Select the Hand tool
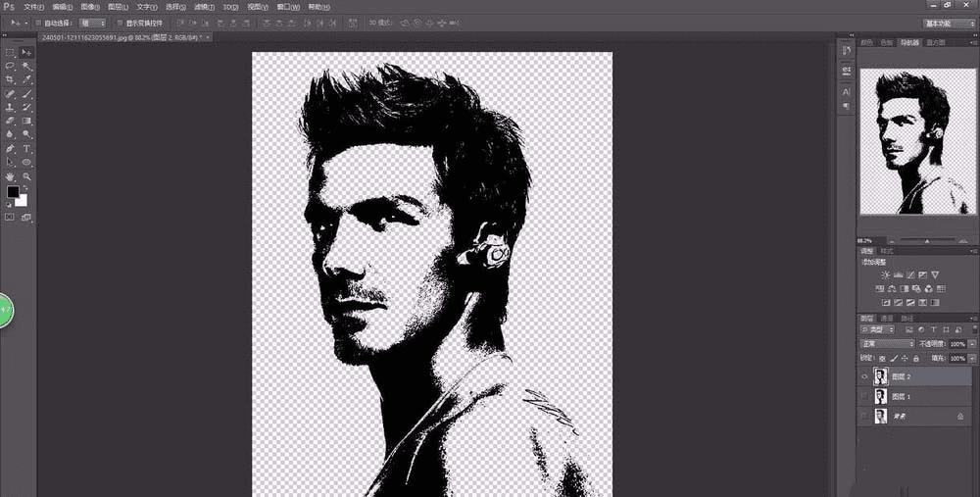The width and height of the screenshot is (980, 497). coord(10,175)
